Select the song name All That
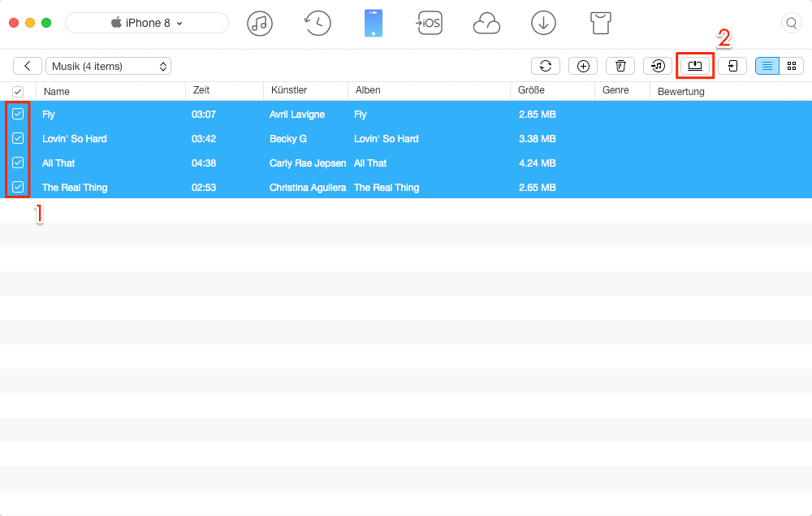 coord(58,163)
